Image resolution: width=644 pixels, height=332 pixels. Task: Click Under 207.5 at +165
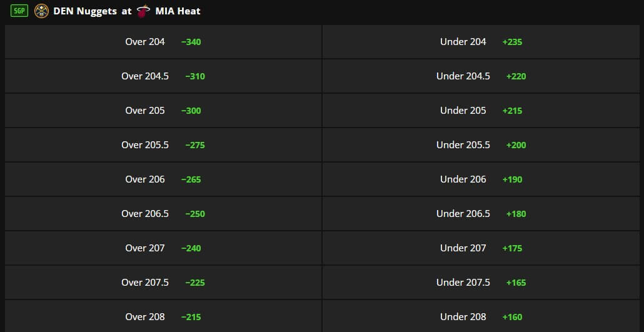(483, 283)
